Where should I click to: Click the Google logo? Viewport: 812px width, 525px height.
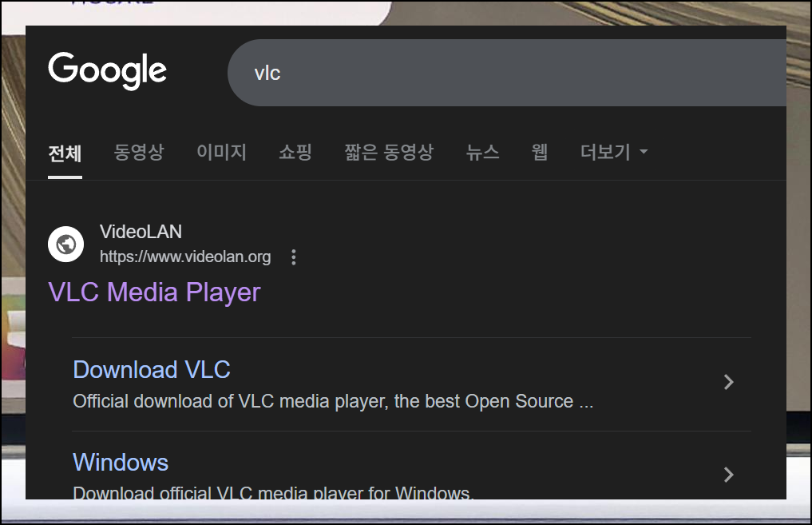pyautogui.click(x=107, y=70)
